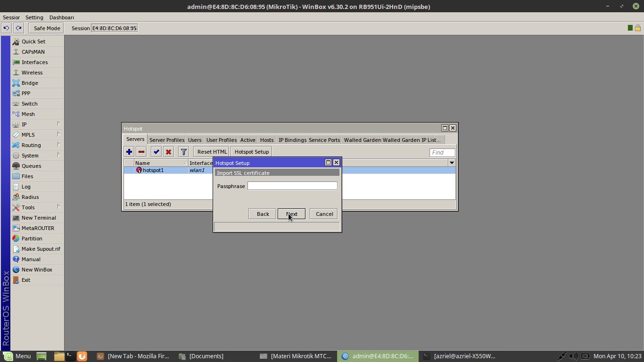Open Quick Set from sidebar
The width and height of the screenshot is (644, 362).
(37, 41)
